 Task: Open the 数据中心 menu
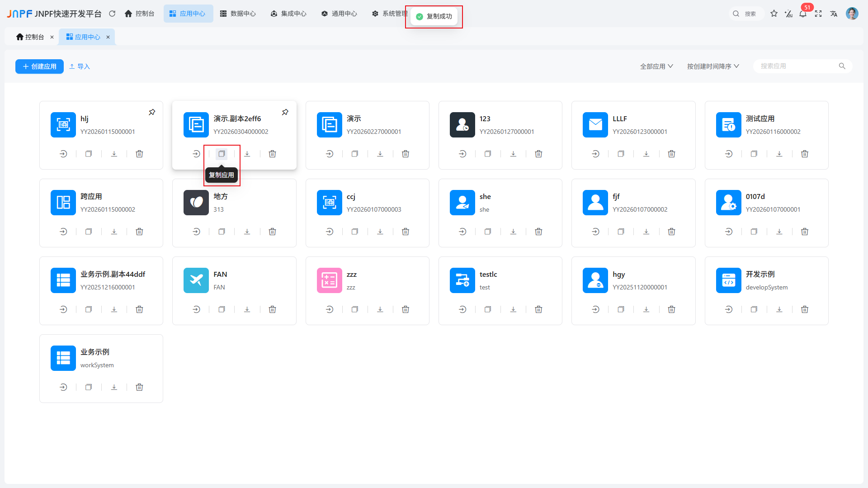tap(238, 14)
